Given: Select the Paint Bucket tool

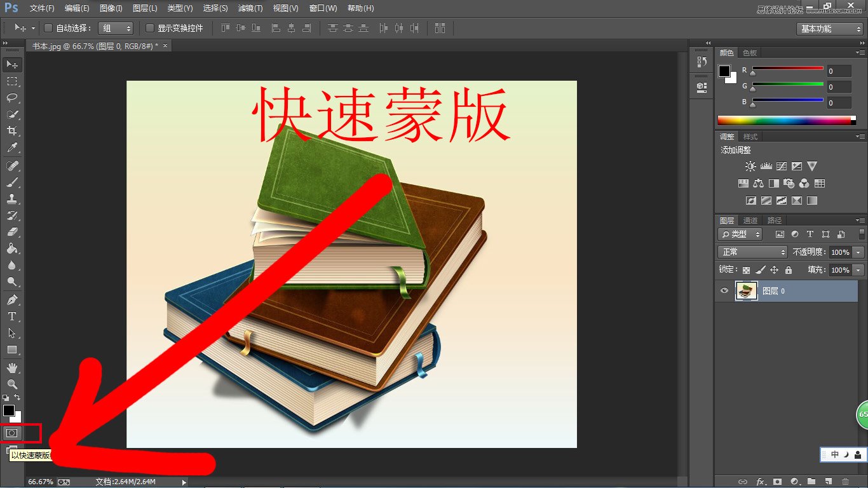Looking at the screenshot, I should (12, 248).
